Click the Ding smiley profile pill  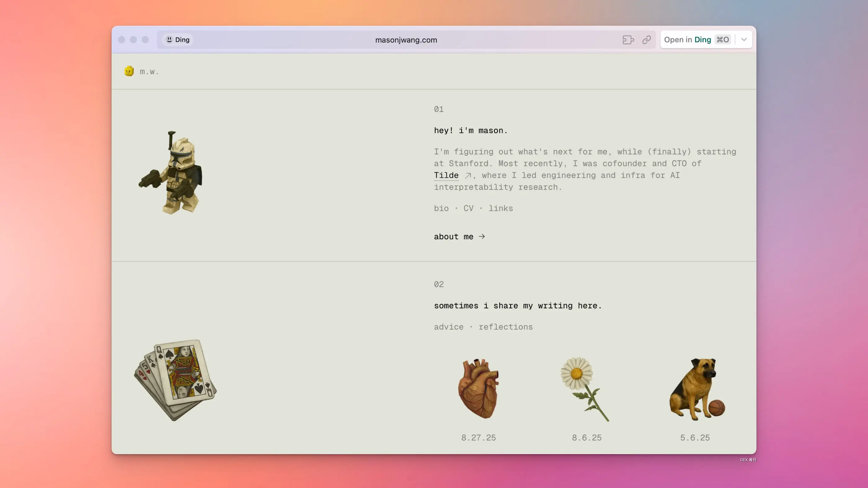(x=178, y=40)
